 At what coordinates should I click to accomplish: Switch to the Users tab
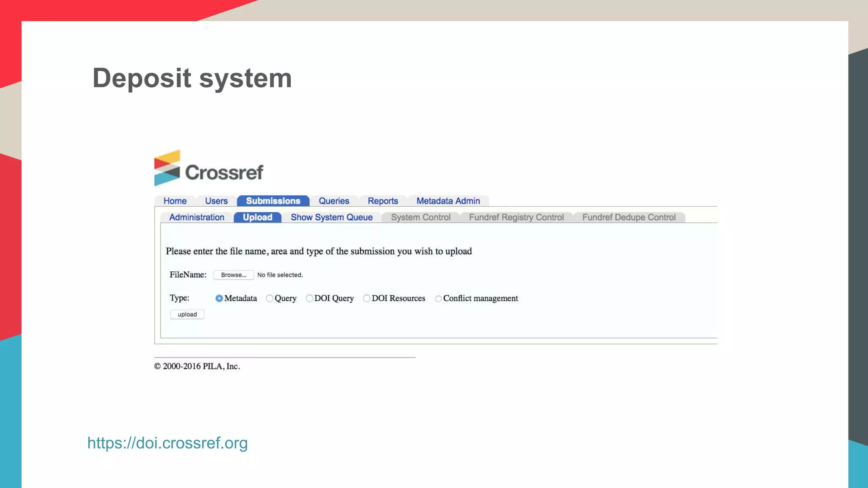(216, 201)
